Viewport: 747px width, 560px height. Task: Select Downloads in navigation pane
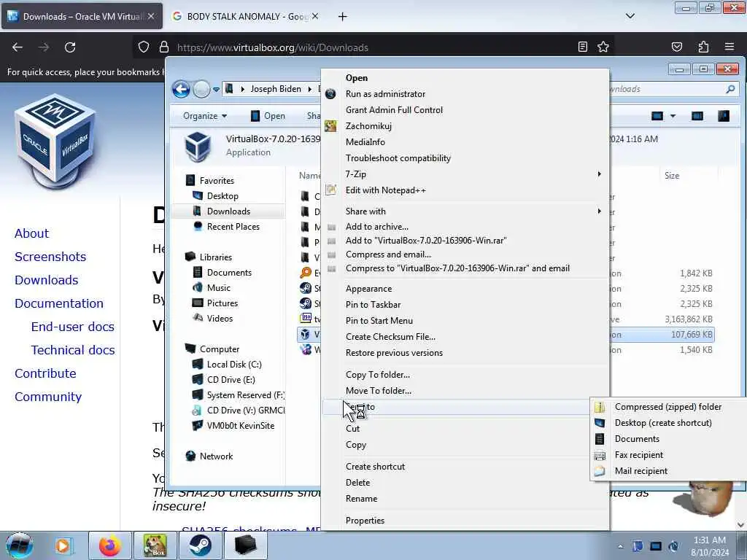pos(228,211)
